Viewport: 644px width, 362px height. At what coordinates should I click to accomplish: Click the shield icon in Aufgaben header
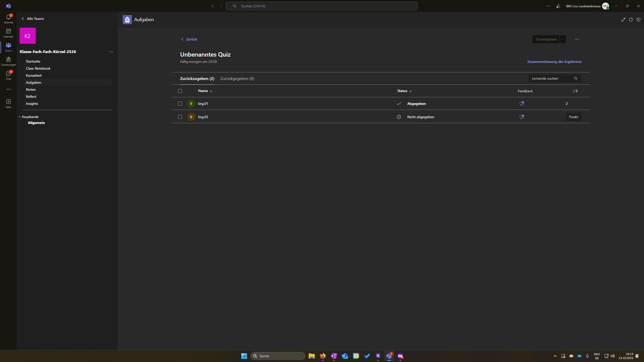click(638, 20)
